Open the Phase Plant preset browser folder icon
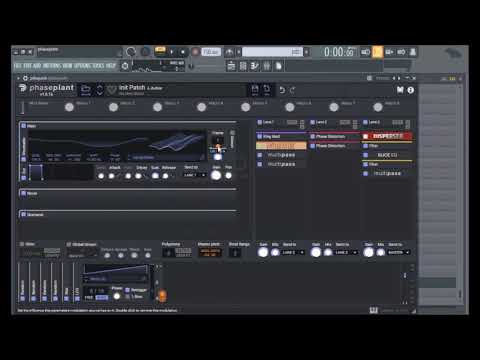 (86, 90)
